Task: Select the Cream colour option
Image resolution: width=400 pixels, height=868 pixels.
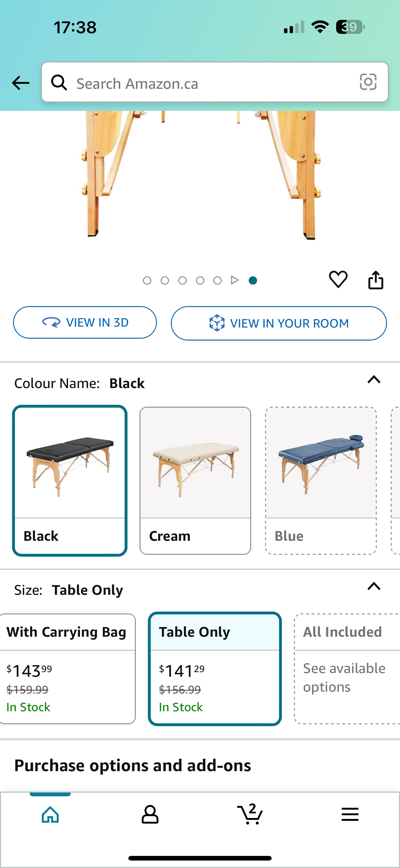Action: 195,480
